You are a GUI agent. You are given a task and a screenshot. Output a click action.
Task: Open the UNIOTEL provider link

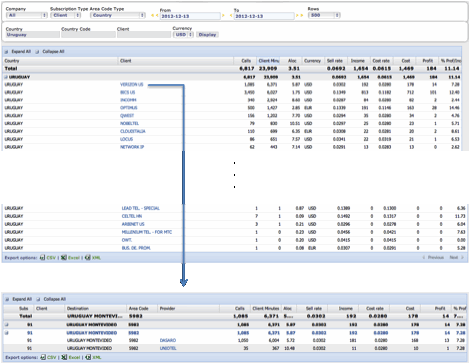[168, 348]
